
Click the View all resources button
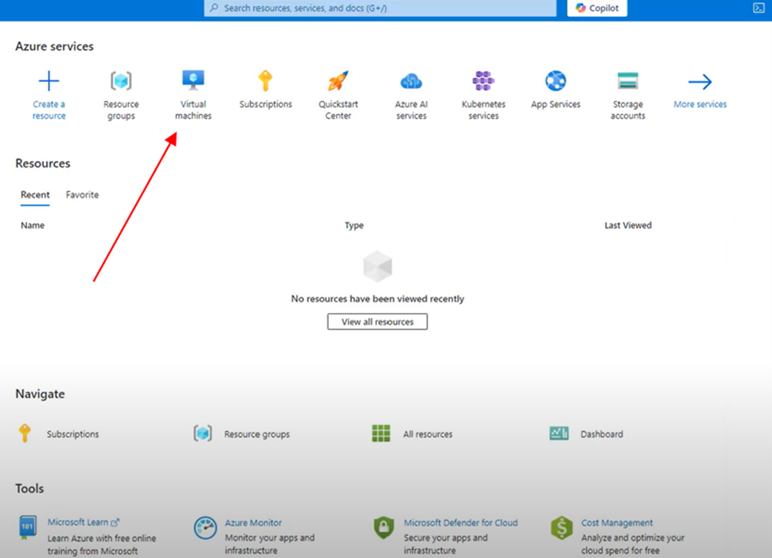pos(377,322)
